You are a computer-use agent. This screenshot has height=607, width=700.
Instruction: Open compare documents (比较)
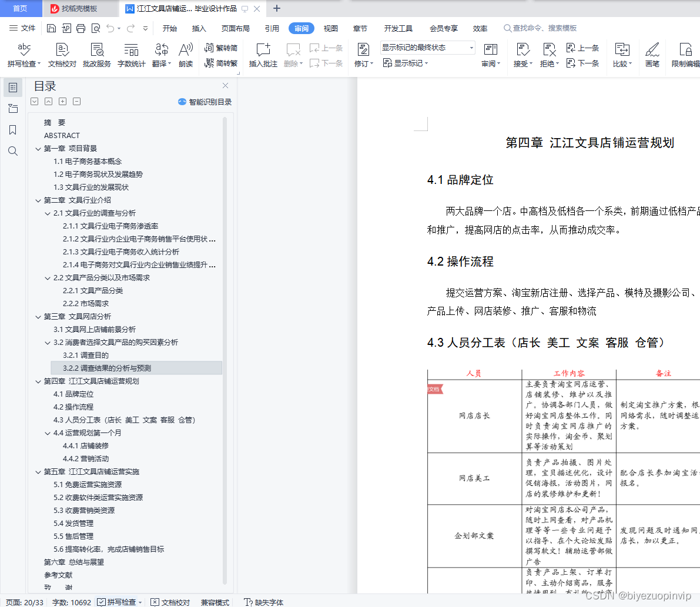click(x=622, y=55)
